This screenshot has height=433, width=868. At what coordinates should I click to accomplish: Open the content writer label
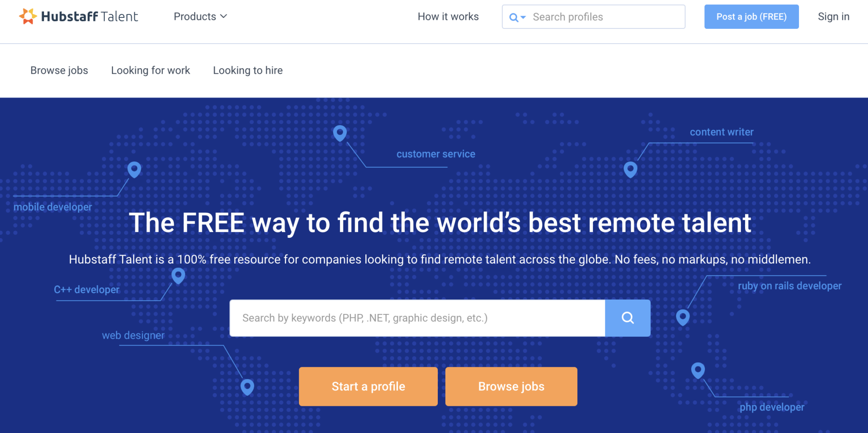coord(721,132)
